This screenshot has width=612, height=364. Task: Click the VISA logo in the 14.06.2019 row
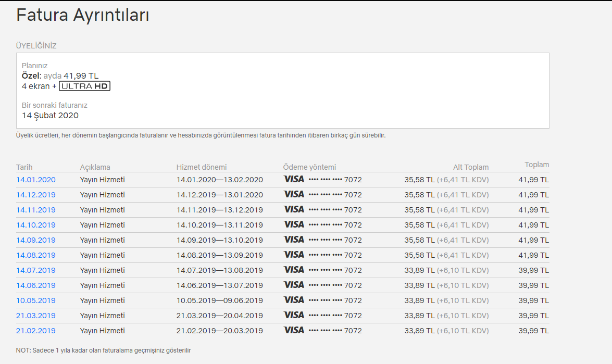pyautogui.click(x=294, y=285)
